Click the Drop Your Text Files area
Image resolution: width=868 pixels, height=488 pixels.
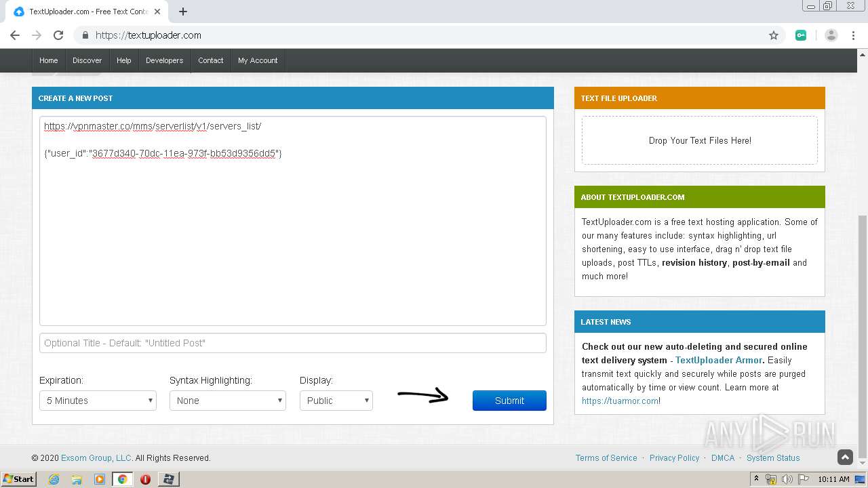pyautogui.click(x=700, y=140)
